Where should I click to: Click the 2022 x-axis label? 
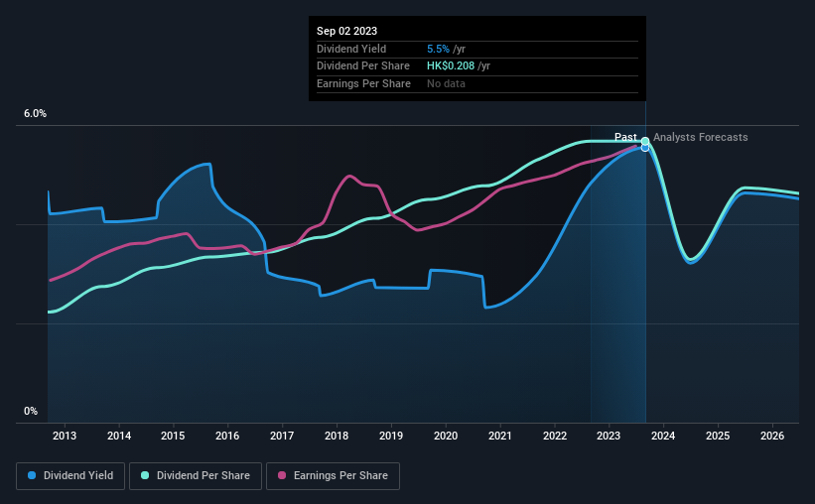pyautogui.click(x=555, y=436)
